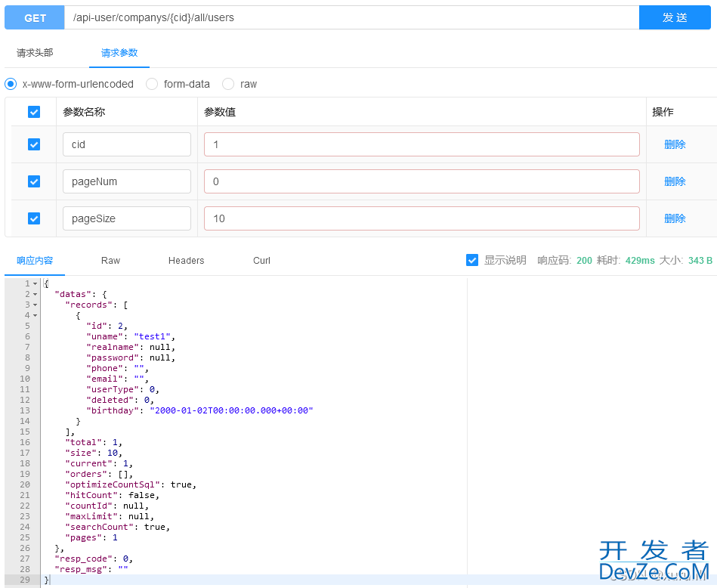Click the 参数值 column header

pos(220,112)
